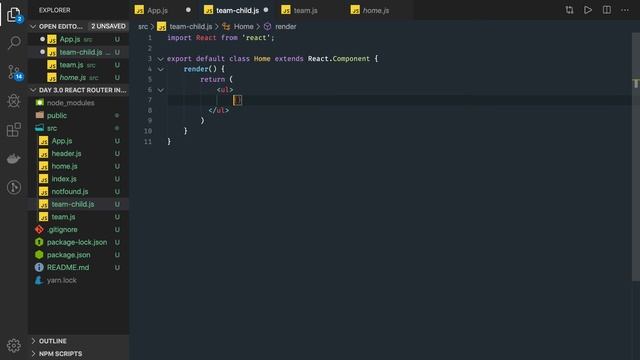Image resolution: width=640 pixels, height=360 pixels.
Task: Open the Manage gear settings icon
Action: point(14,346)
